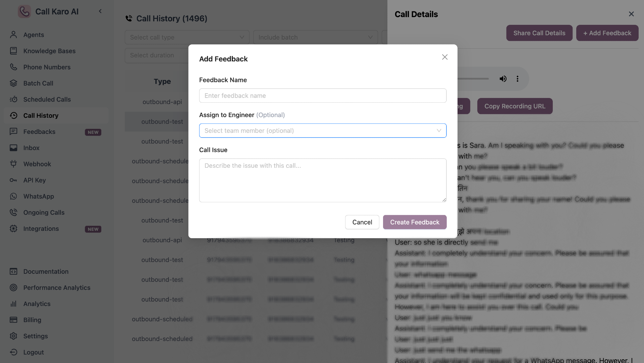Screen dimensions: 644x363
Task: Open the Select team member dropdown
Action: click(323, 131)
